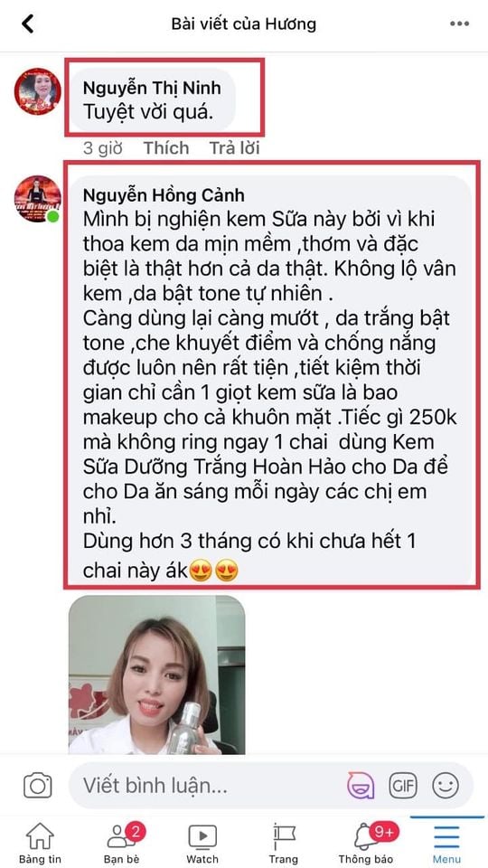Open the woman holding bottle photo

156,675
